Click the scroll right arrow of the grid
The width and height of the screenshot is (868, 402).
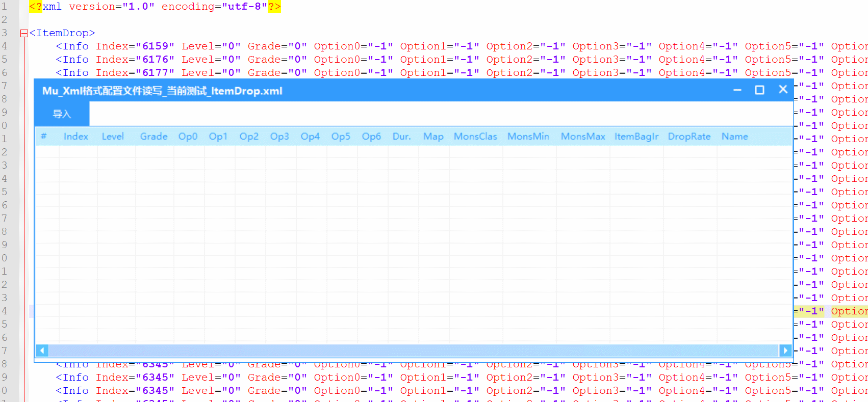point(785,351)
